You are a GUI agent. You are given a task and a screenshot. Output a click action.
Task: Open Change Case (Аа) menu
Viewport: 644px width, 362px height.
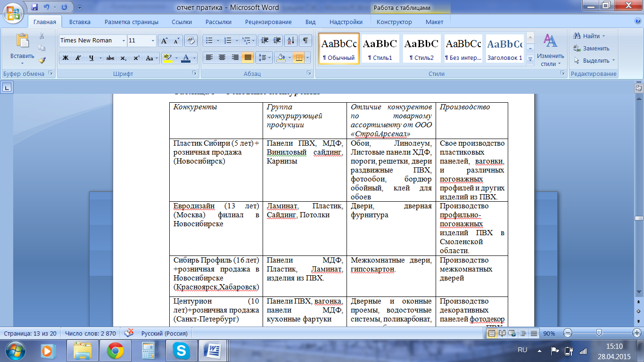pyautogui.click(x=151, y=58)
